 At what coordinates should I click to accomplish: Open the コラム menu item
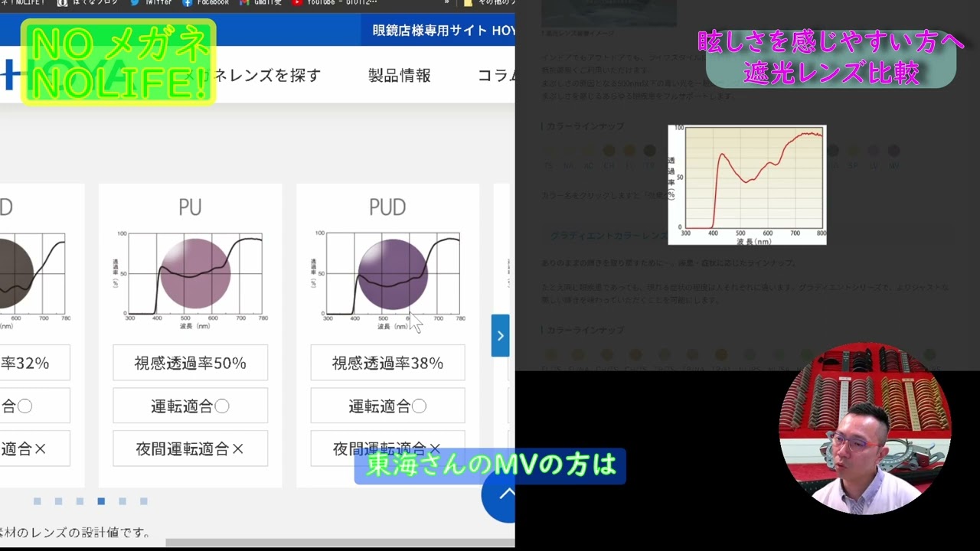point(496,75)
